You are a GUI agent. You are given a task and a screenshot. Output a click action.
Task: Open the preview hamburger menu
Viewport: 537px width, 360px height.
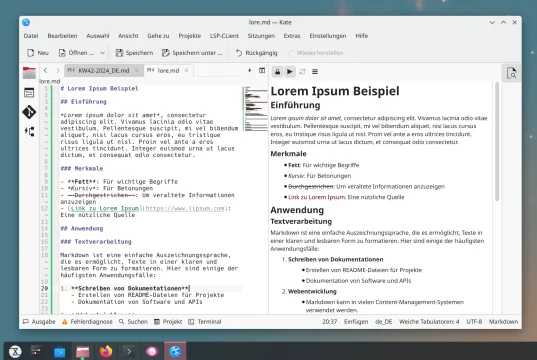click(x=315, y=72)
